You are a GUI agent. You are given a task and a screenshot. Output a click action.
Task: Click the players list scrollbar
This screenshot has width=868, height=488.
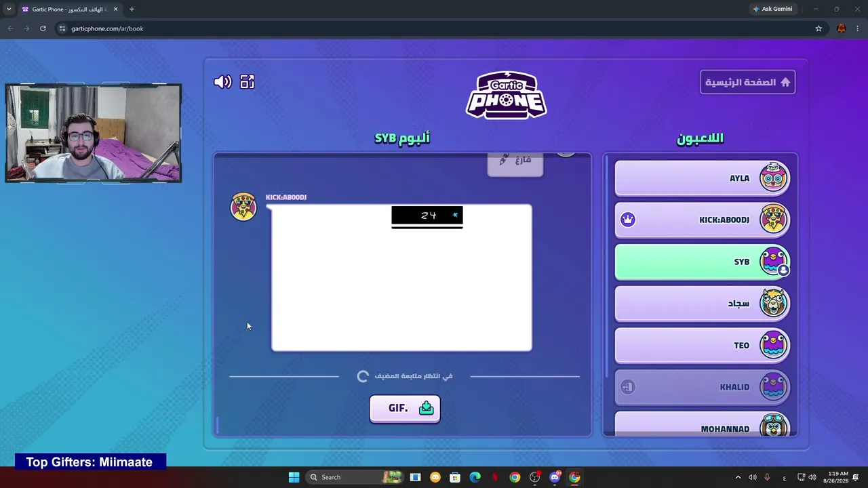click(607, 268)
